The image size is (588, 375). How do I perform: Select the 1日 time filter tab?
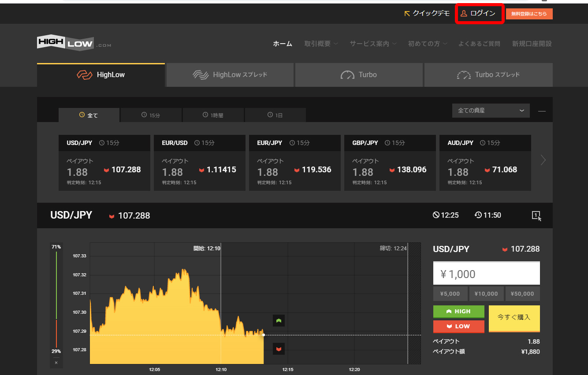(275, 115)
